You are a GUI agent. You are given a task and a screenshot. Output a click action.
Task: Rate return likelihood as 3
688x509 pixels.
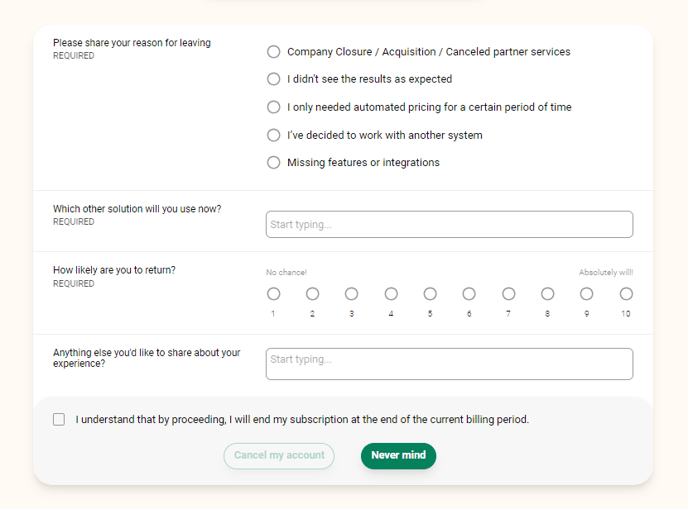click(352, 294)
